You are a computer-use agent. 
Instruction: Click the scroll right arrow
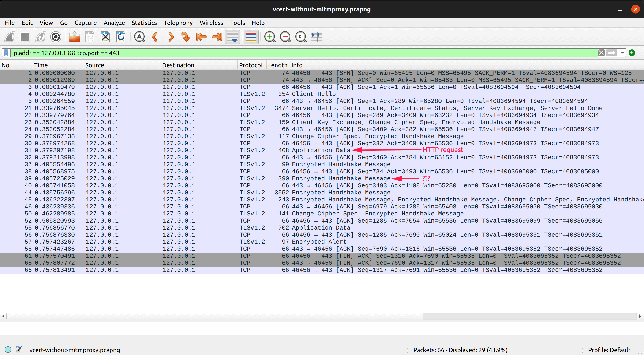(x=640, y=316)
